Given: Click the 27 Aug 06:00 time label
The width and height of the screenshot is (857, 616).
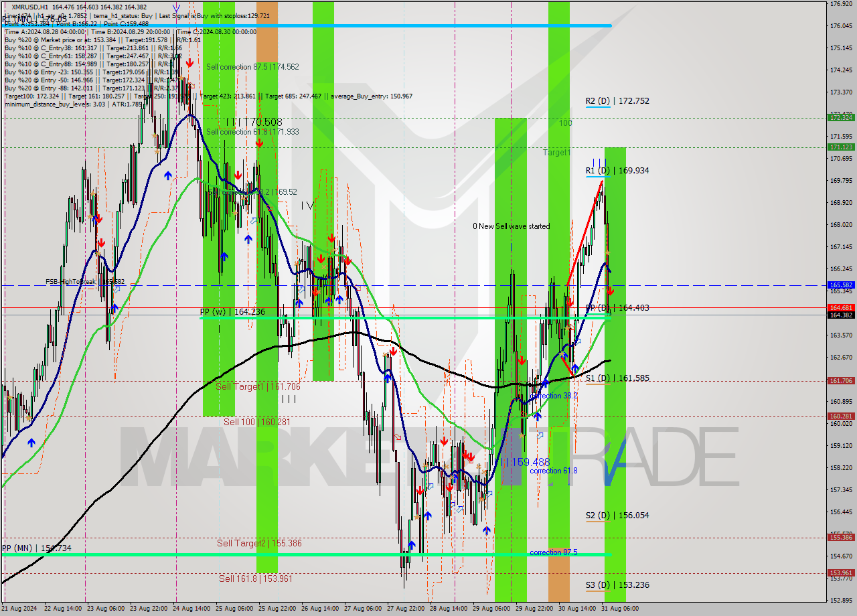Looking at the screenshot, I should tap(363, 609).
